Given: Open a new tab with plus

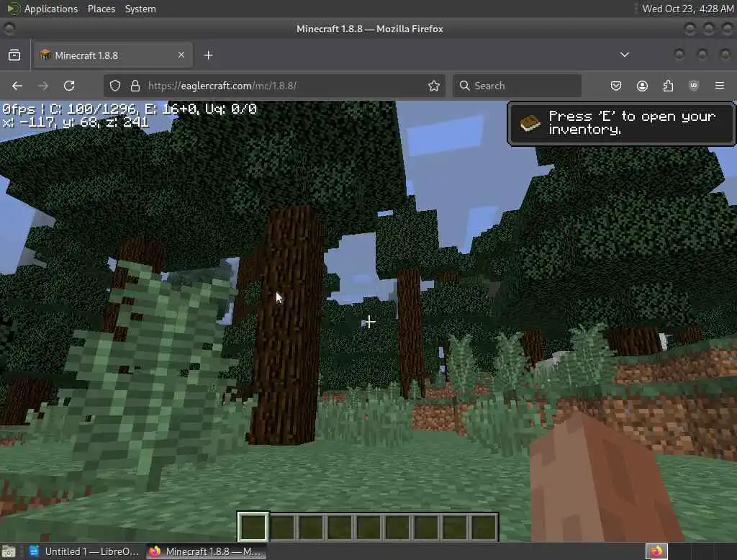Looking at the screenshot, I should [208, 55].
